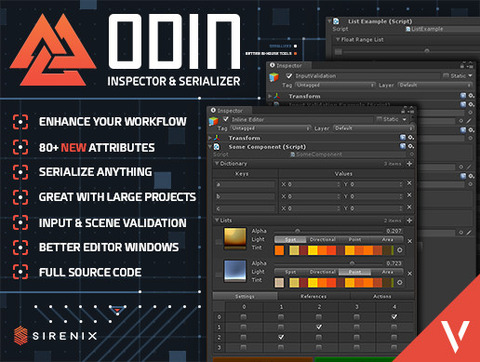Open Tag dropdown in InputValidation inspector
Viewport: 480px width, 362px height.
pos(335,85)
